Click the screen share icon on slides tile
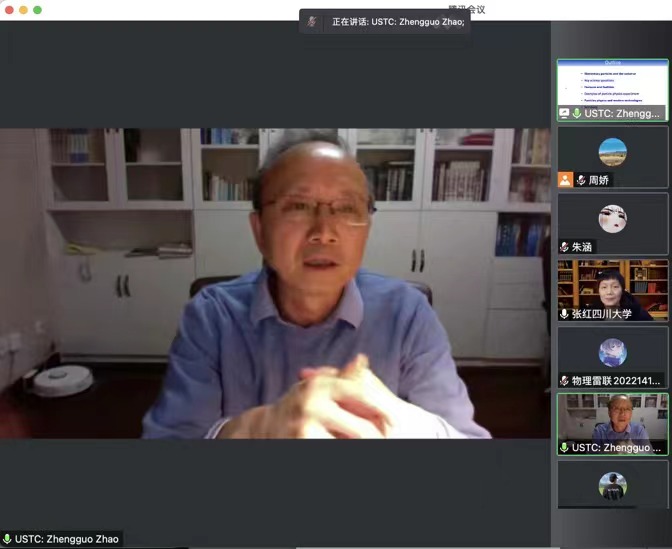The image size is (672, 549). (x=565, y=113)
